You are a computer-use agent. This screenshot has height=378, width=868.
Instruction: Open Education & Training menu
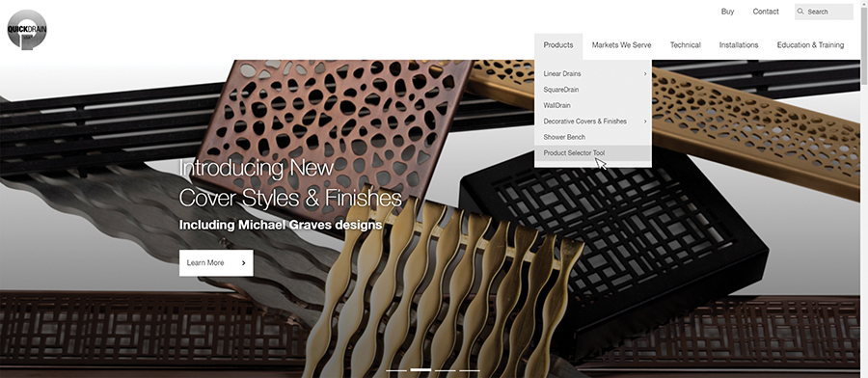point(810,45)
